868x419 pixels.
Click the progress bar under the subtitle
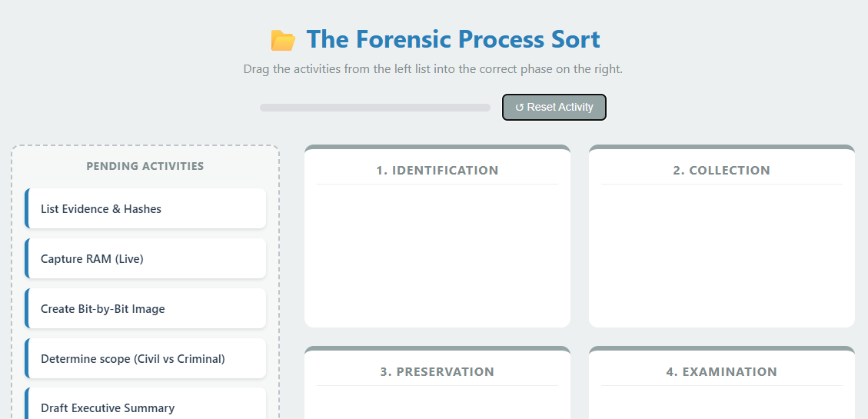coord(375,108)
